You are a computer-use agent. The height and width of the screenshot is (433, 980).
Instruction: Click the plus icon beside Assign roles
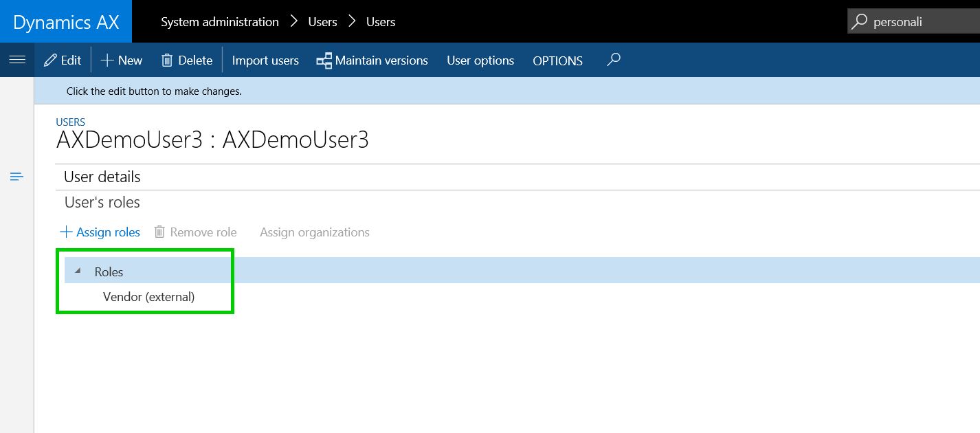(67, 232)
